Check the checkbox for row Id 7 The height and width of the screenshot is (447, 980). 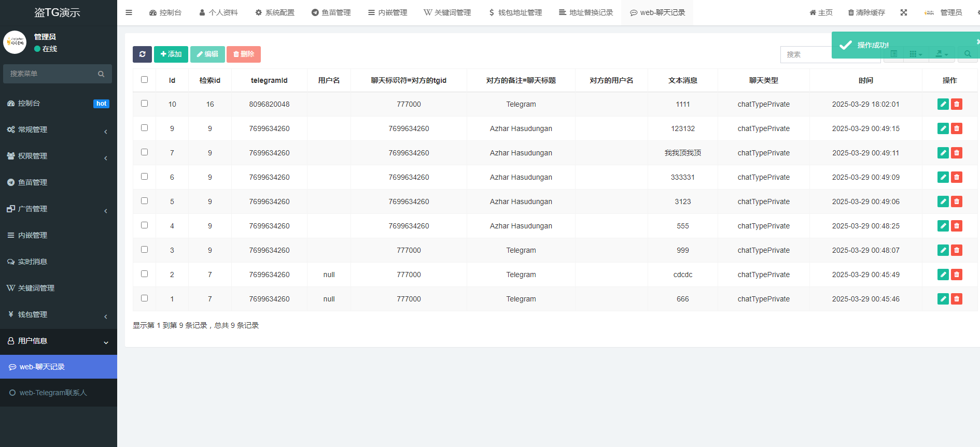point(145,152)
